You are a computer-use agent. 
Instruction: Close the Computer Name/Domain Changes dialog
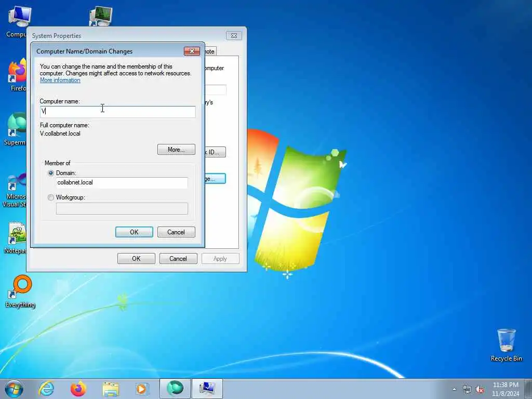[192, 51]
